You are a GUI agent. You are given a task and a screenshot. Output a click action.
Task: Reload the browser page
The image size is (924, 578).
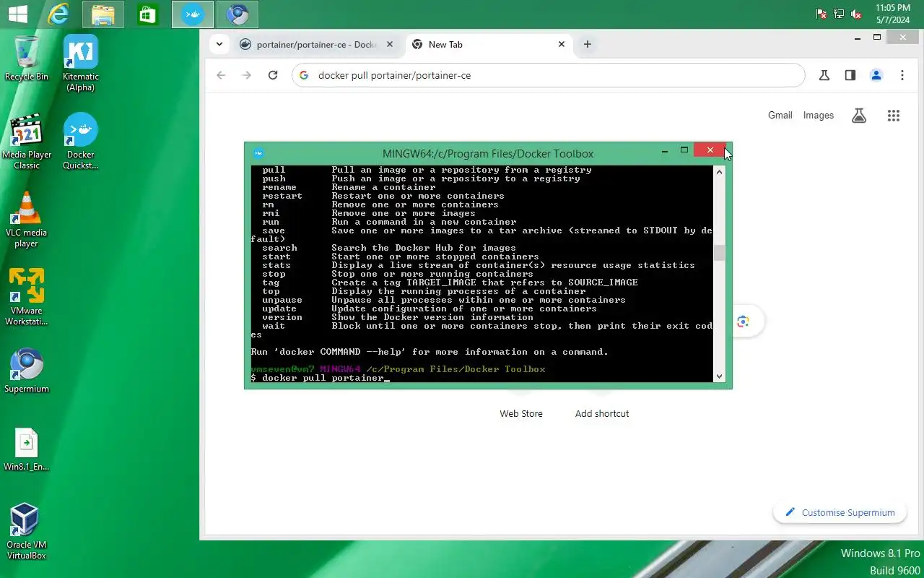pos(273,75)
